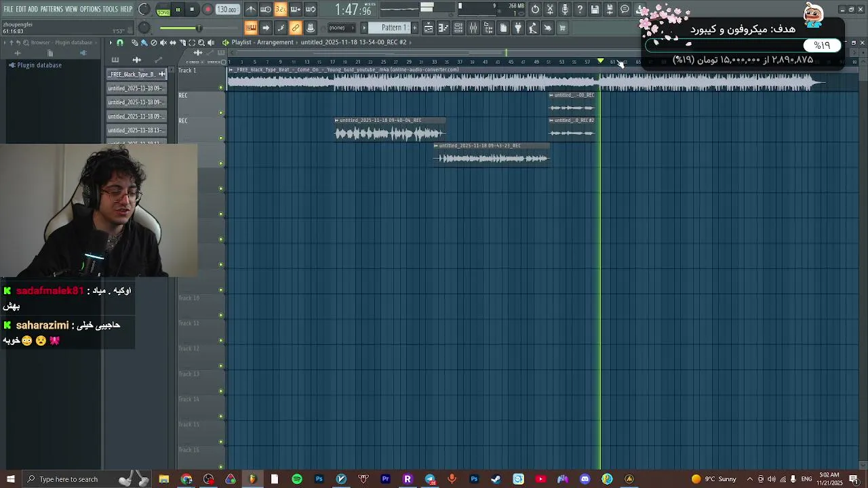Select _FREE_6lack_Type_B picker clip

(x=136, y=74)
